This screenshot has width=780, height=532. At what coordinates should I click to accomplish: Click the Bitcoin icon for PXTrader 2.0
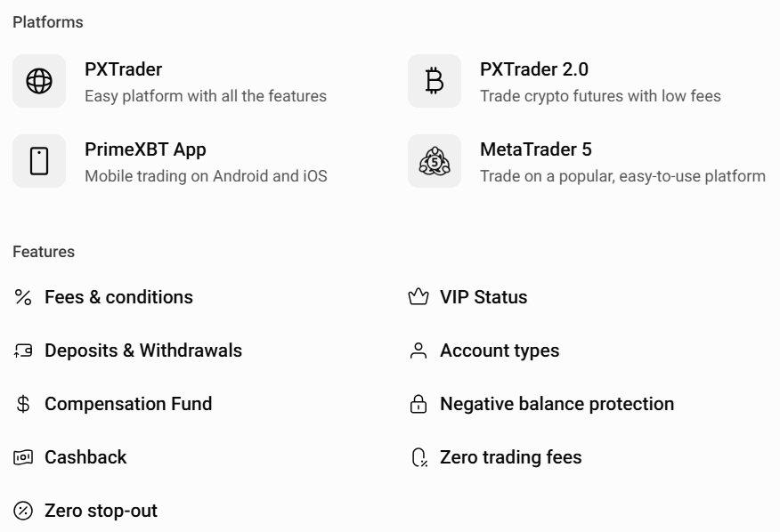click(x=435, y=81)
